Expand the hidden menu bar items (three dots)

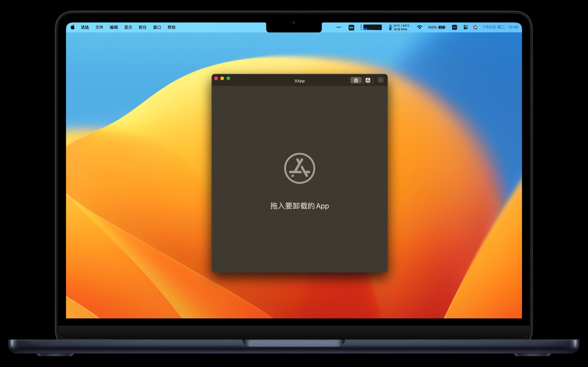point(339,28)
